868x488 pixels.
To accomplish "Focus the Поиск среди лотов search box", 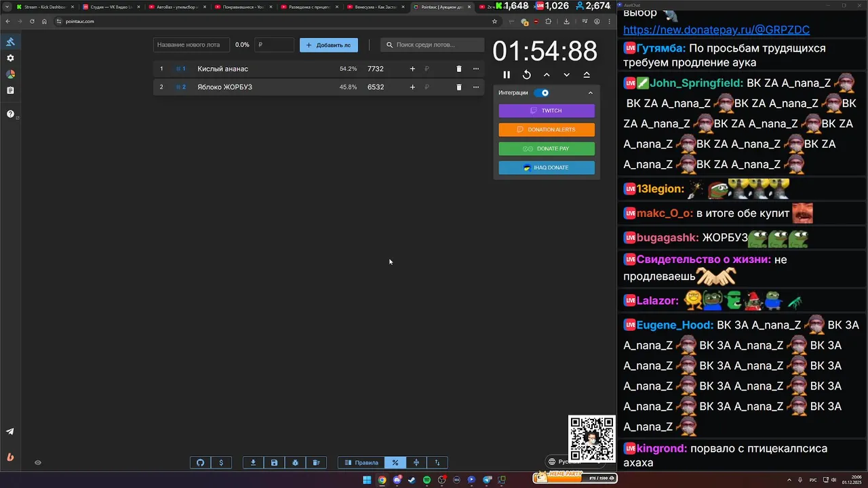I will [x=433, y=45].
